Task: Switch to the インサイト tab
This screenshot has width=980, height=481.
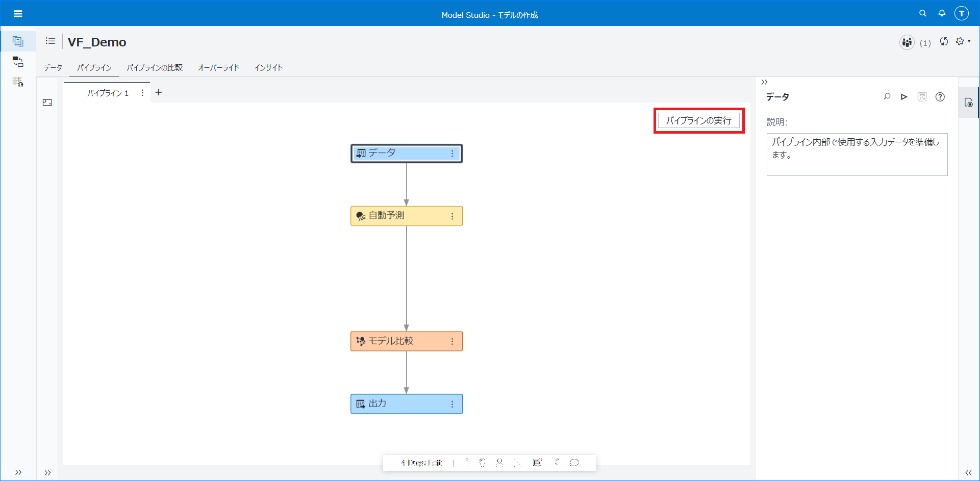Action: (268, 67)
